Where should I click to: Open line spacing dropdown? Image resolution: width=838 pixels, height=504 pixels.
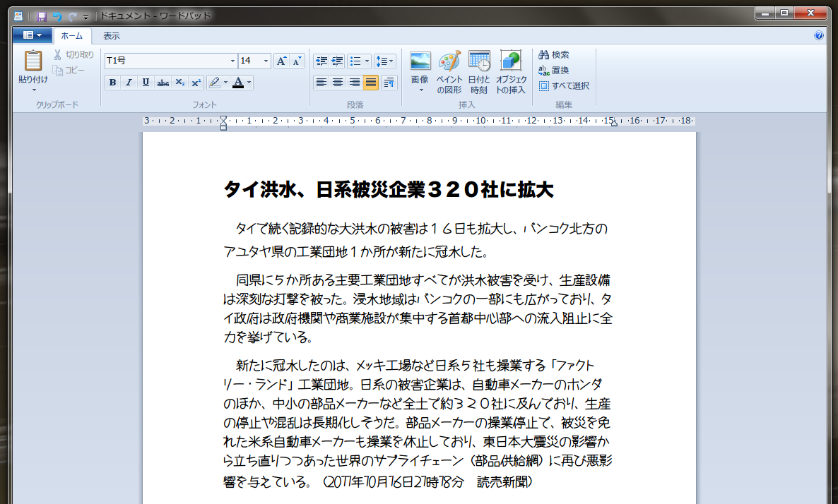(384, 61)
